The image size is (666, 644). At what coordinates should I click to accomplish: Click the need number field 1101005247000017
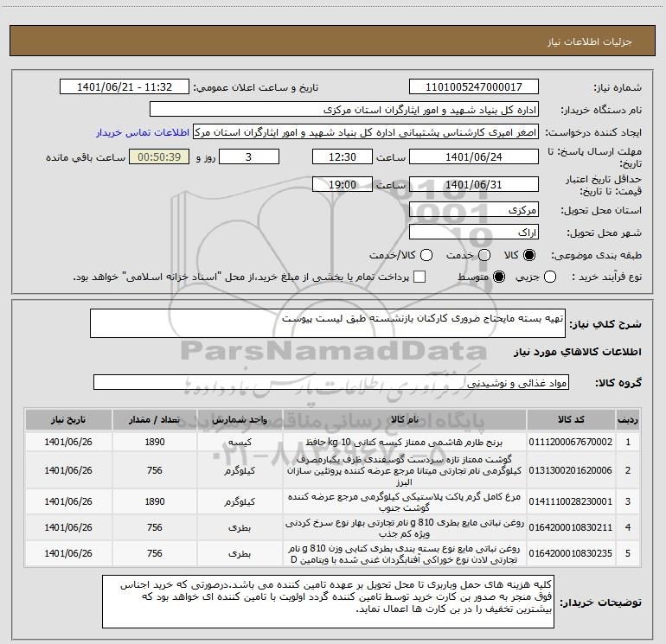[x=474, y=87]
